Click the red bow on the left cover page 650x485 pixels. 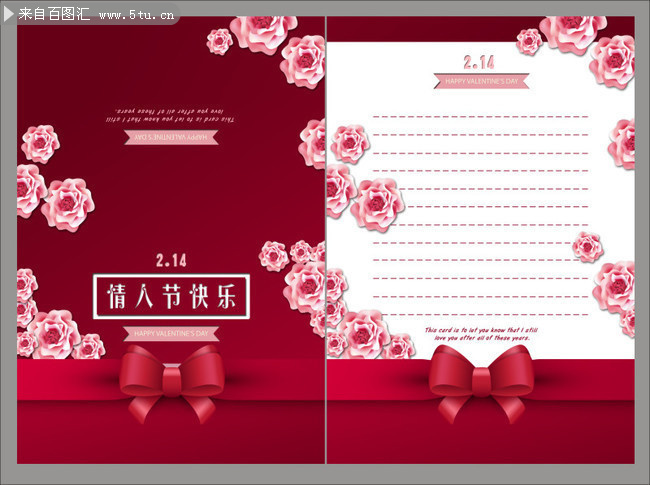(x=172, y=383)
